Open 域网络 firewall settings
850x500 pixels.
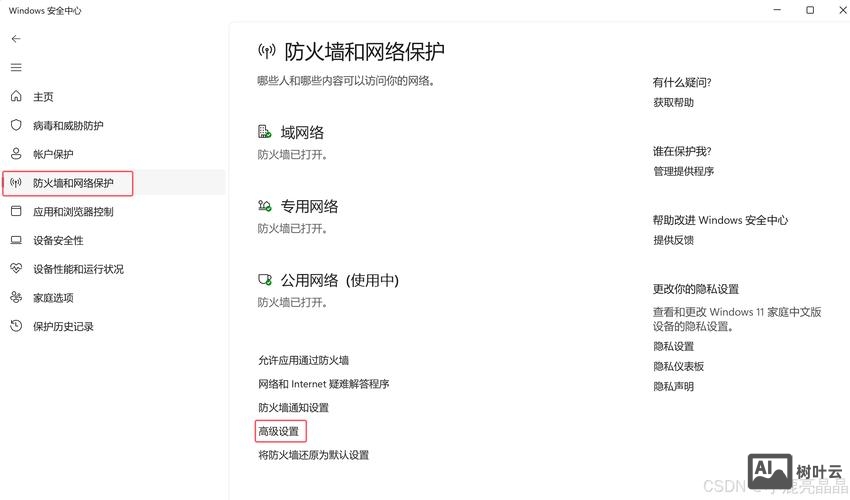coord(302,132)
